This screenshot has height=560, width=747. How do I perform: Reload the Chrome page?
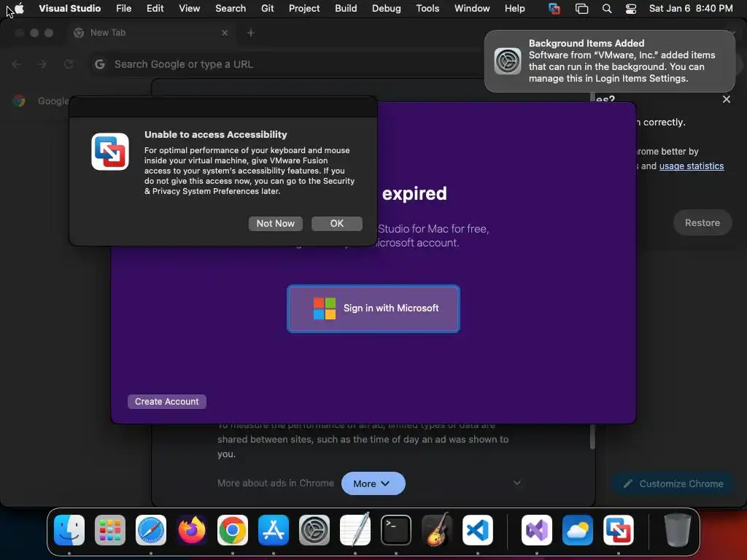(69, 64)
